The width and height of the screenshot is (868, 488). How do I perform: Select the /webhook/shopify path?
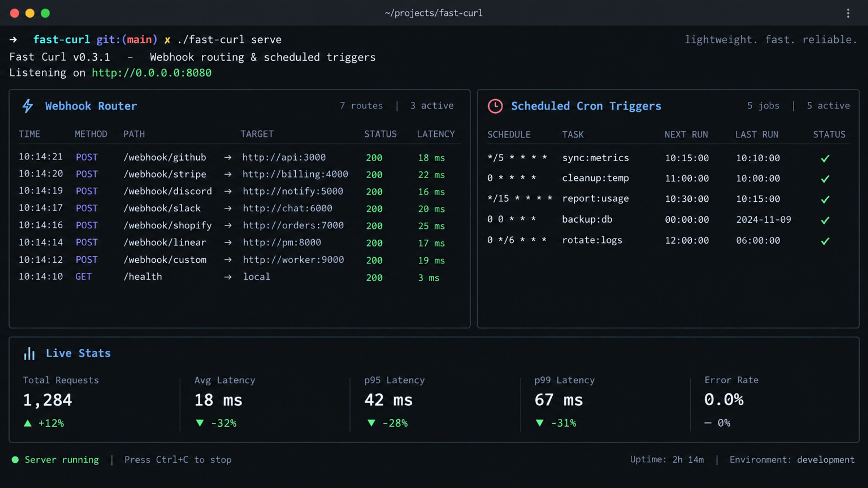[167, 225]
